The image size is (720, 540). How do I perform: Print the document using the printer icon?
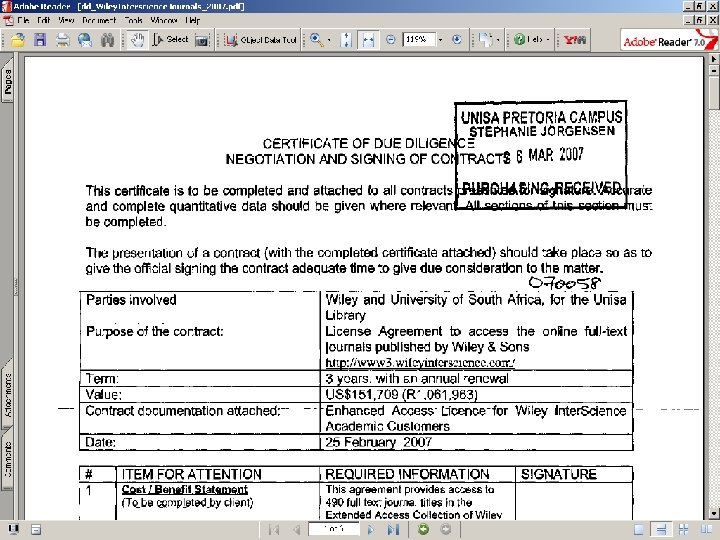(x=62, y=40)
